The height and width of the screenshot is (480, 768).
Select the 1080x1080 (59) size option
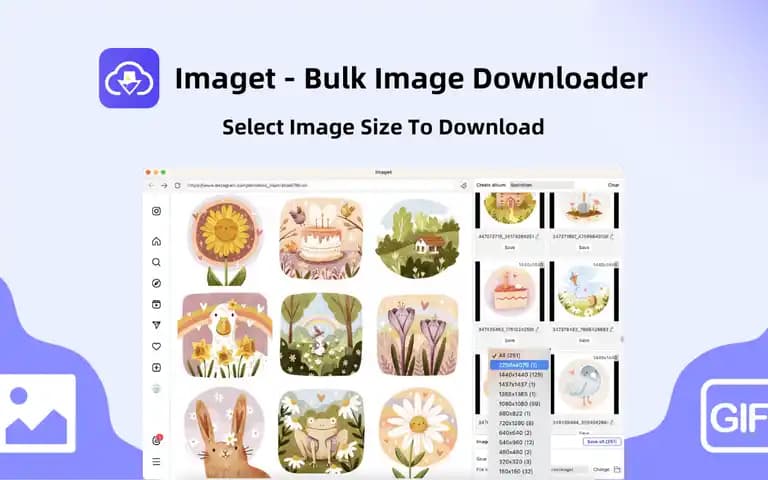(x=519, y=404)
